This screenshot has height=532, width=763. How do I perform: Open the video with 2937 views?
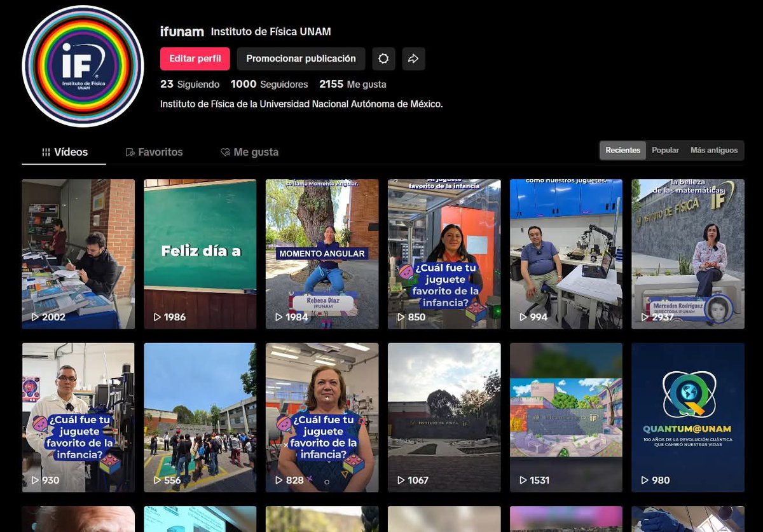pyautogui.click(x=688, y=254)
